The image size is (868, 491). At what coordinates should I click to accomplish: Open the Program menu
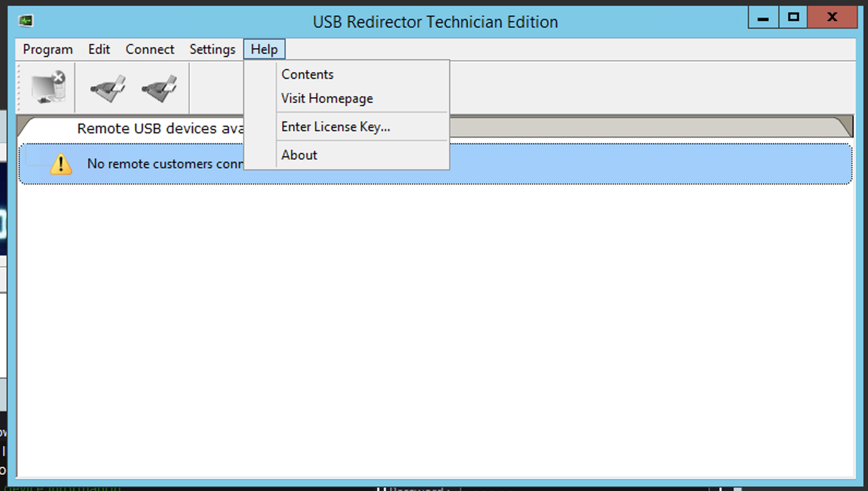[x=47, y=49]
